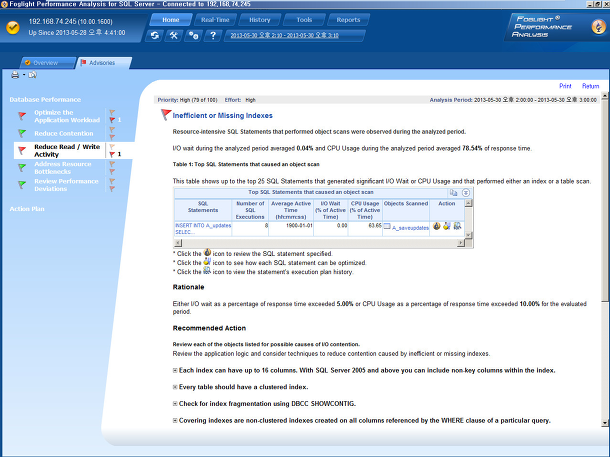Click the review SQL statement icon in Action column

pyautogui.click(x=436, y=226)
